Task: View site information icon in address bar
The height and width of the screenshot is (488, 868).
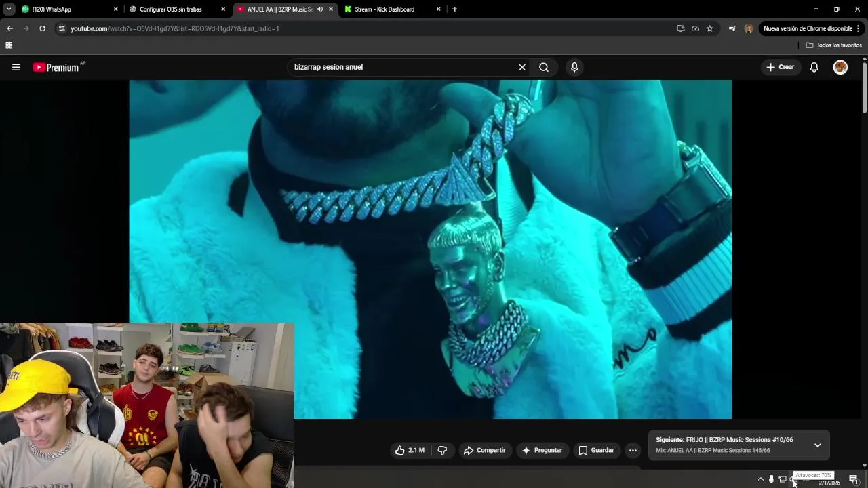Action: [x=62, y=28]
